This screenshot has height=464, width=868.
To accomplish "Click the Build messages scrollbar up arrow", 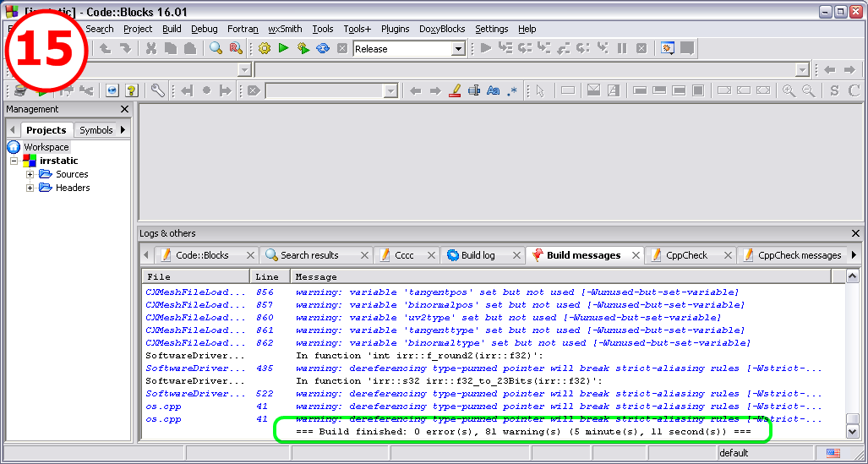I will [x=853, y=276].
